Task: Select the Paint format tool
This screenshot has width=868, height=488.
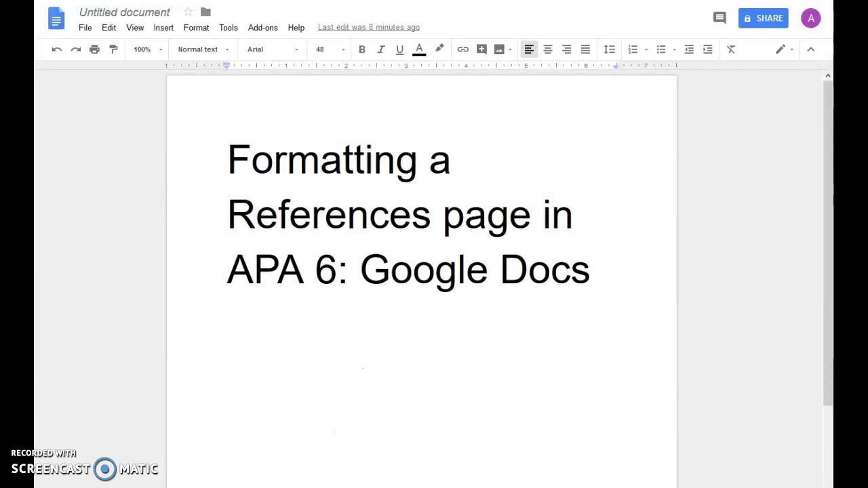Action: pos(113,49)
